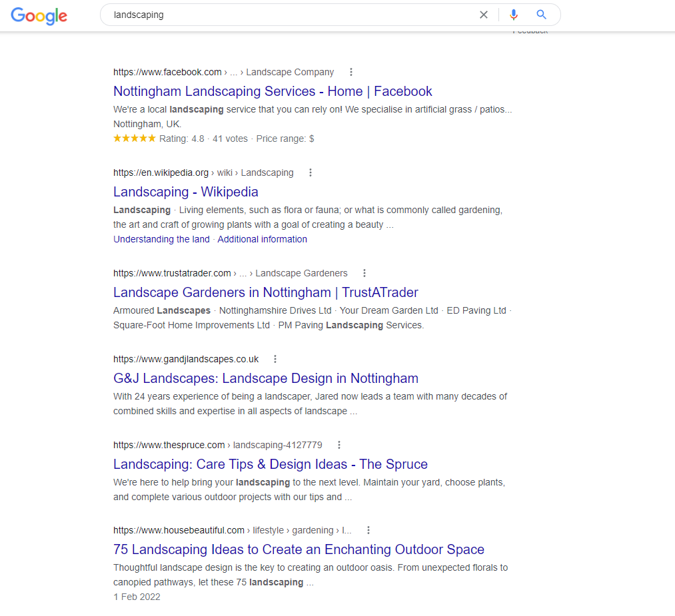675x616 pixels.
Task: Click the magnifying glass search icon
Action: 541,15
